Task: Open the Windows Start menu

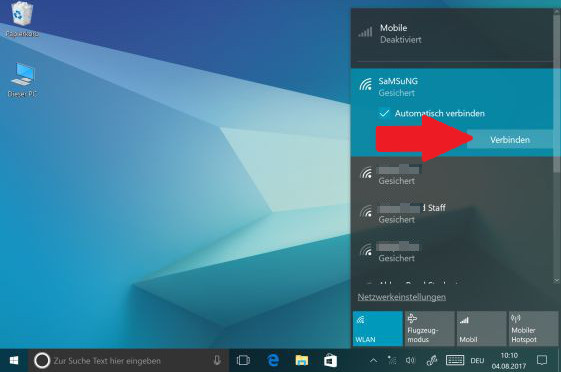Action: point(14,360)
